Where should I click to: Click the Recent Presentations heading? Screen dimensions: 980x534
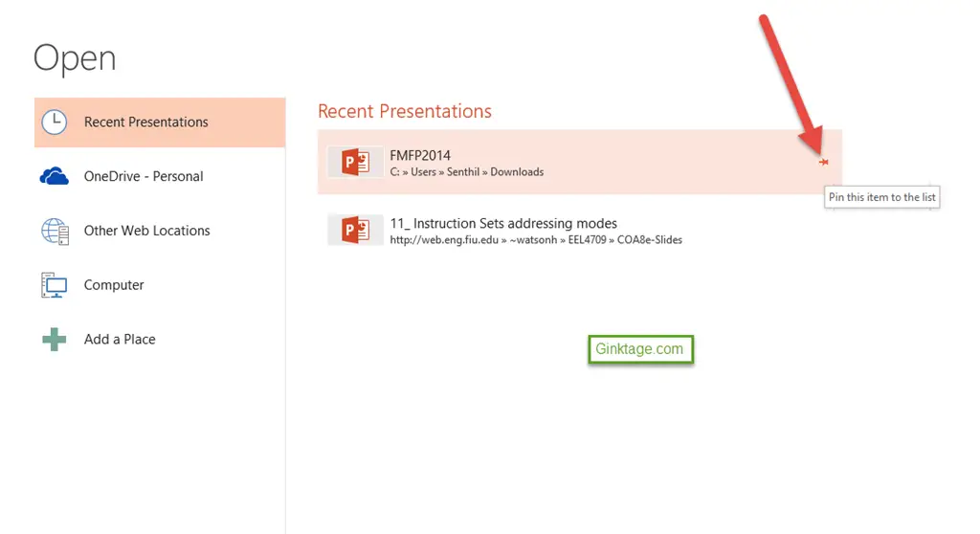(405, 111)
